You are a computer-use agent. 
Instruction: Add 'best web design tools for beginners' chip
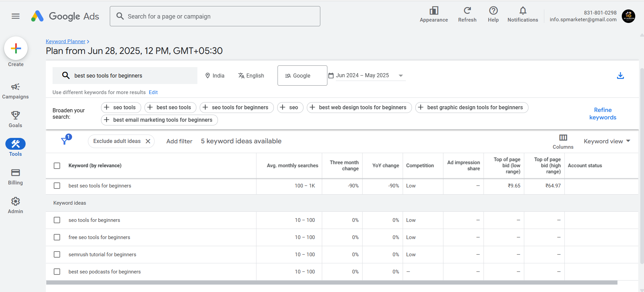pyautogui.click(x=359, y=107)
